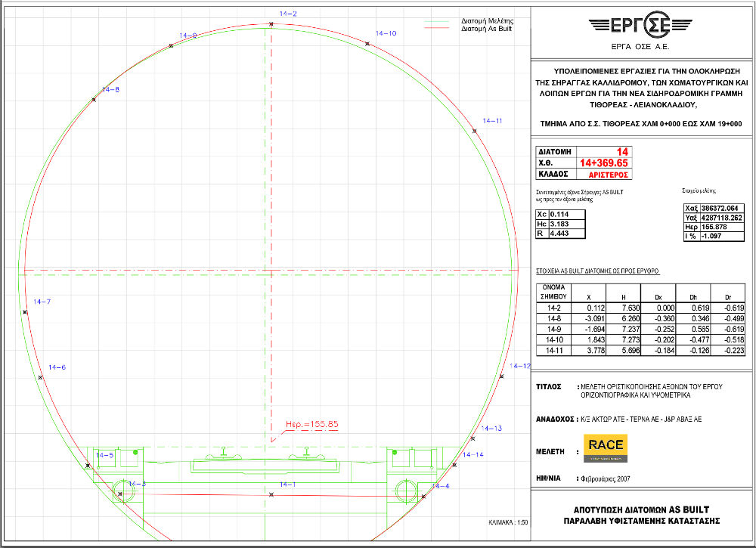
Task: Click the Χαξ value 386372.064
Action: (720, 208)
